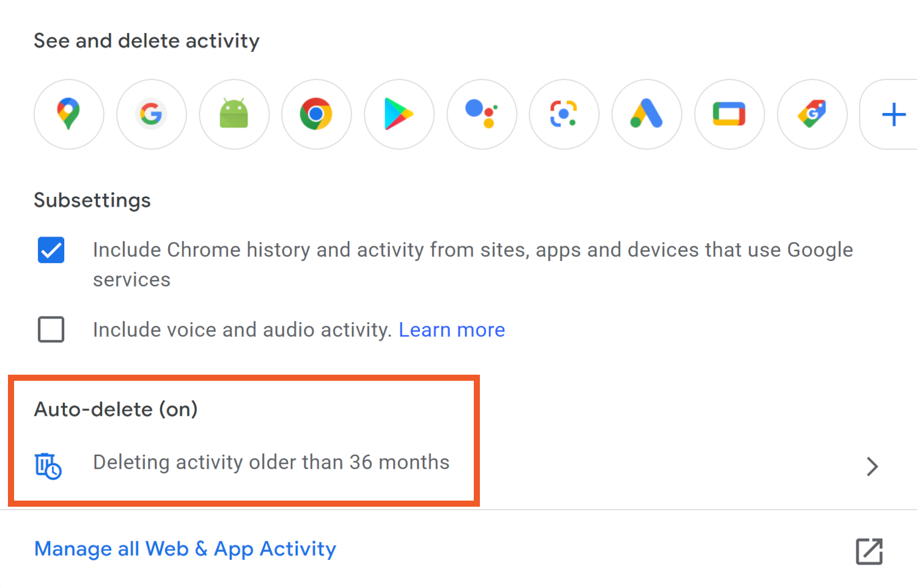
Task: Click the Auto-delete (on) heading
Action: click(116, 410)
